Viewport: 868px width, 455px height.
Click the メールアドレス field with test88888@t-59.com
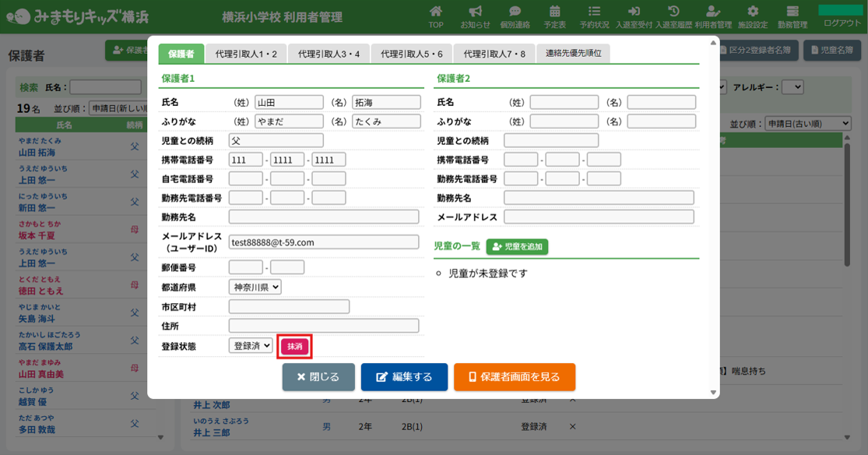[x=323, y=242]
